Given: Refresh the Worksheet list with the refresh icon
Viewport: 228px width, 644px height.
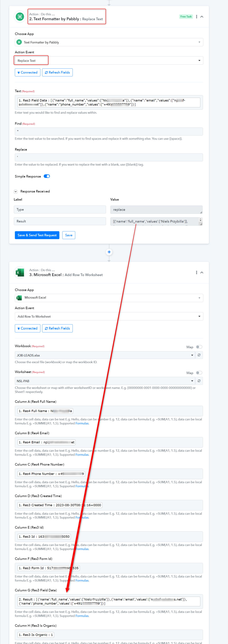Looking at the screenshot, I should pyautogui.click(x=199, y=381).
